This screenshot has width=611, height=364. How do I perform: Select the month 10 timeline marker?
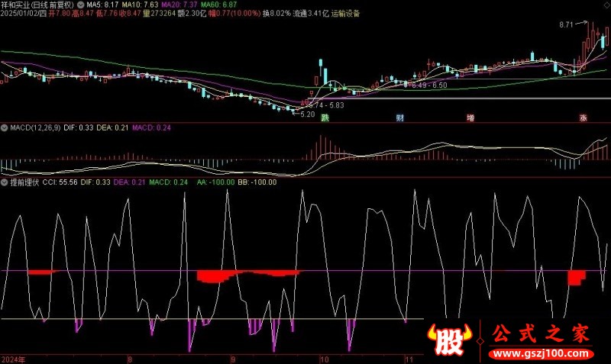click(x=324, y=359)
